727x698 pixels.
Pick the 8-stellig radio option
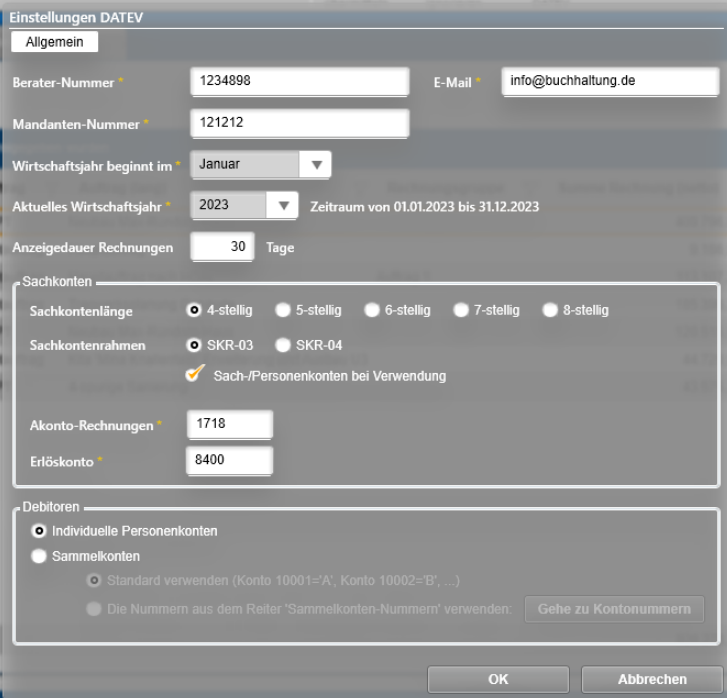(x=550, y=310)
